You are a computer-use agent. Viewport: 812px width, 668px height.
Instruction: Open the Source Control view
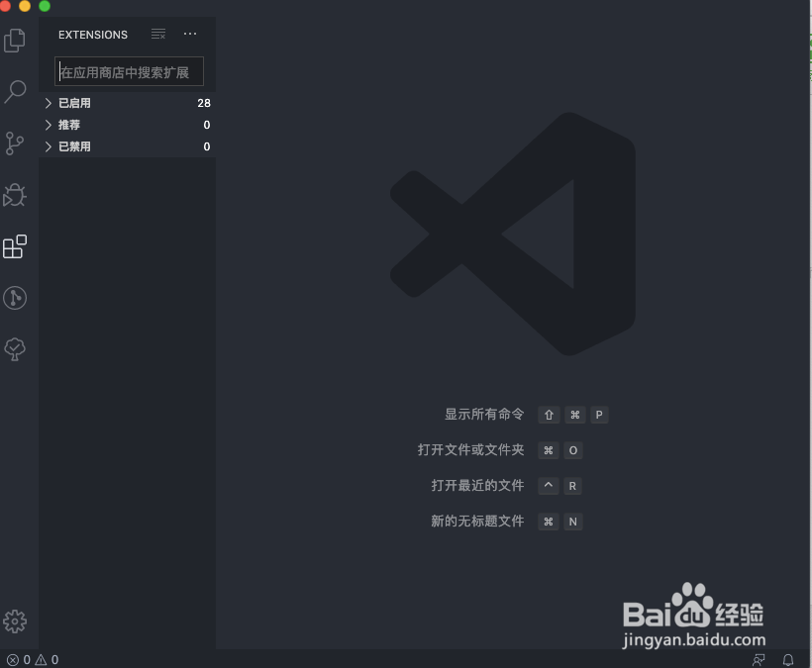coord(14,143)
